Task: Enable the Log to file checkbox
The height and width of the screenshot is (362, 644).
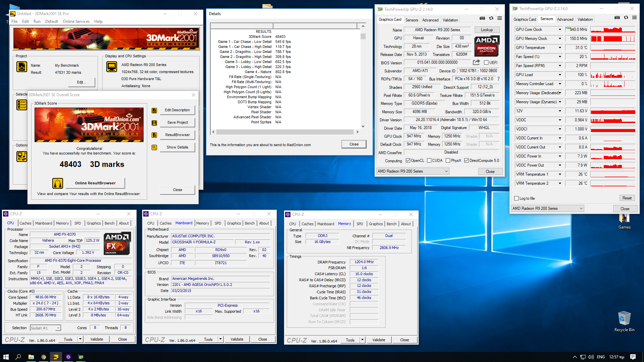Action: point(517,198)
